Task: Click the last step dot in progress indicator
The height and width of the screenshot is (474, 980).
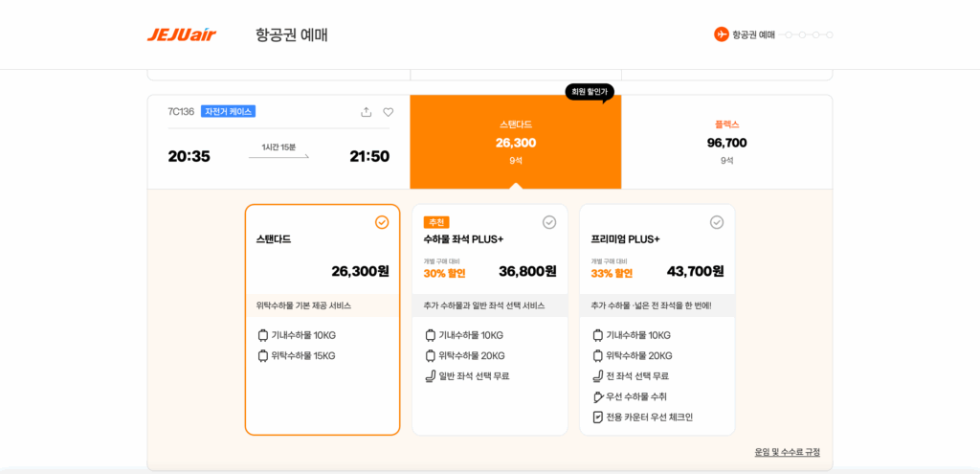Action: click(829, 34)
